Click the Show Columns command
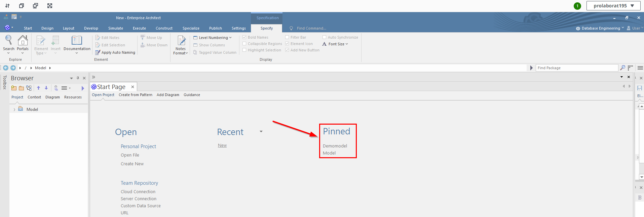644x217 pixels. 209,45
